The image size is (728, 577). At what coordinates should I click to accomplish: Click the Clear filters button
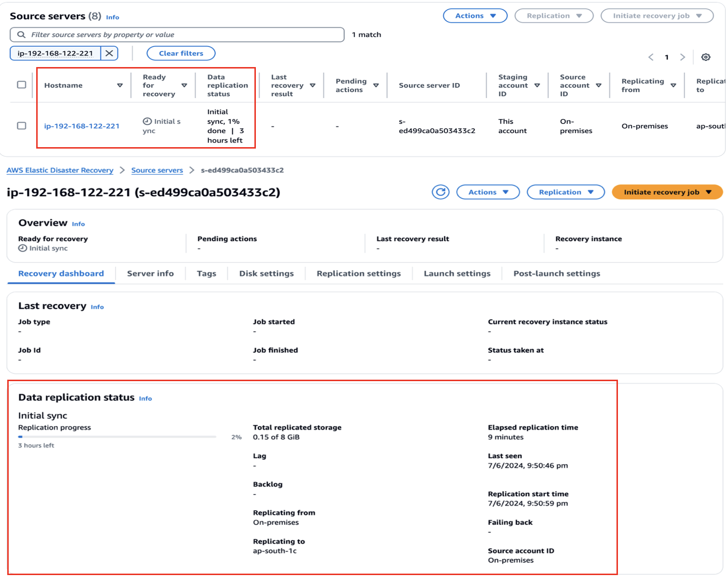click(x=181, y=53)
